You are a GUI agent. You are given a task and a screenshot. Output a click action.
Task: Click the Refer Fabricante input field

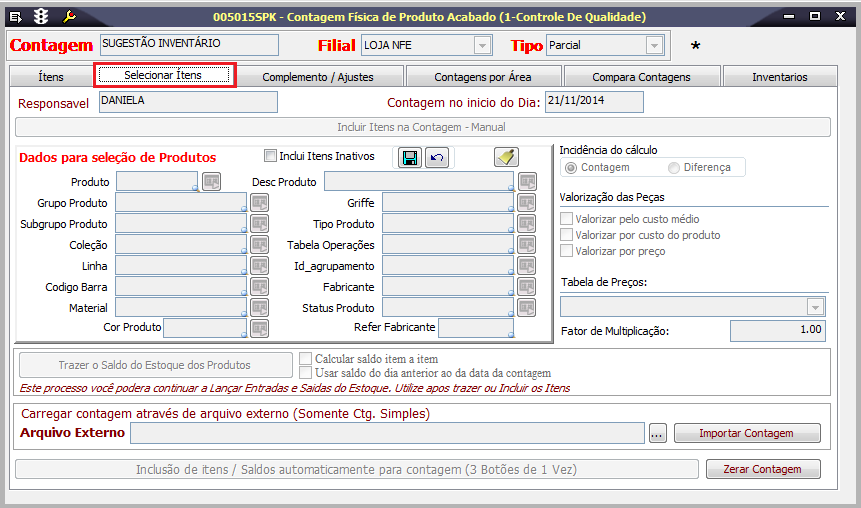click(x=476, y=328)
